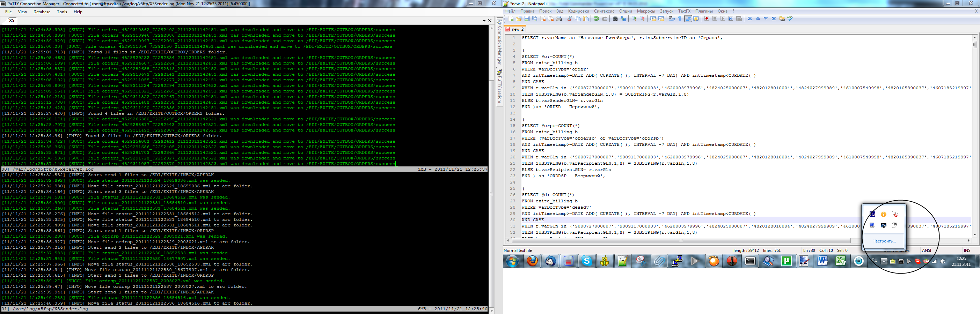Open Microsoft Word from the taskbar
980x314 pixels.
coord(822,261)
